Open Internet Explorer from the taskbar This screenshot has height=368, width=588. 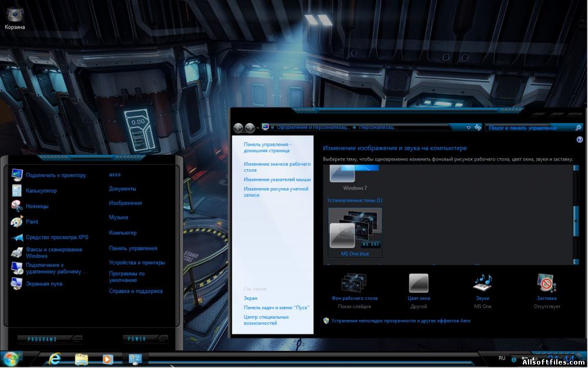coord(55,359)
